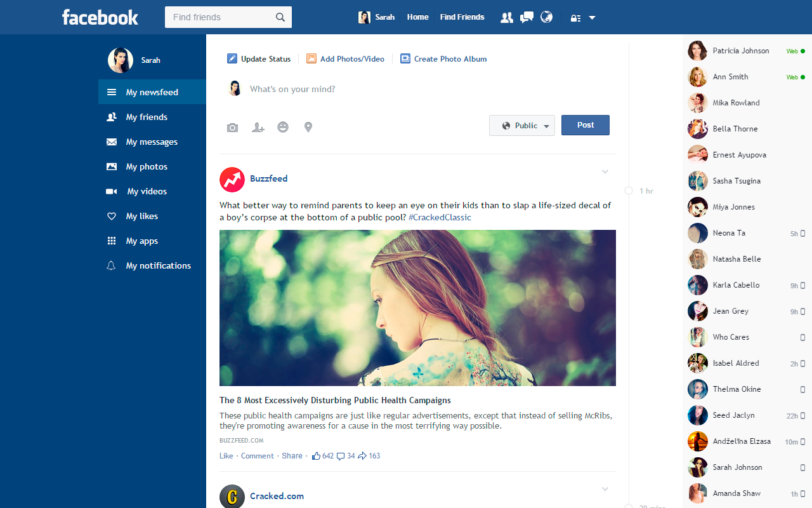812x508 pixels.
Task: Search using the magnifying glass icon
Action: (280, 17)
